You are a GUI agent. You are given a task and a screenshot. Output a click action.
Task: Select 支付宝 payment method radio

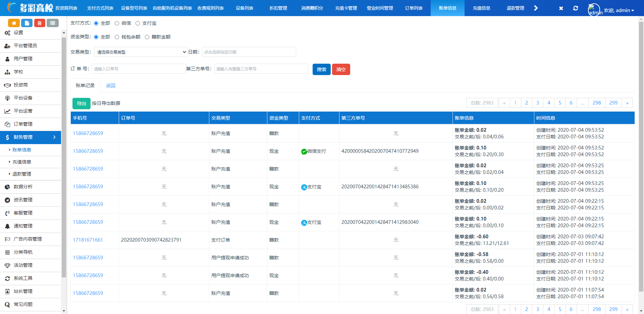click(x=138, y=23)
